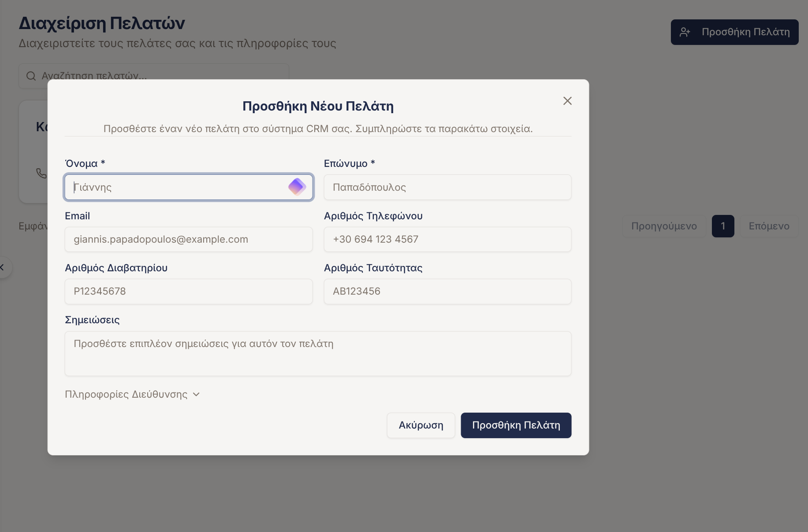Click the Προηγούμενο pagination button

click(664, 226)
